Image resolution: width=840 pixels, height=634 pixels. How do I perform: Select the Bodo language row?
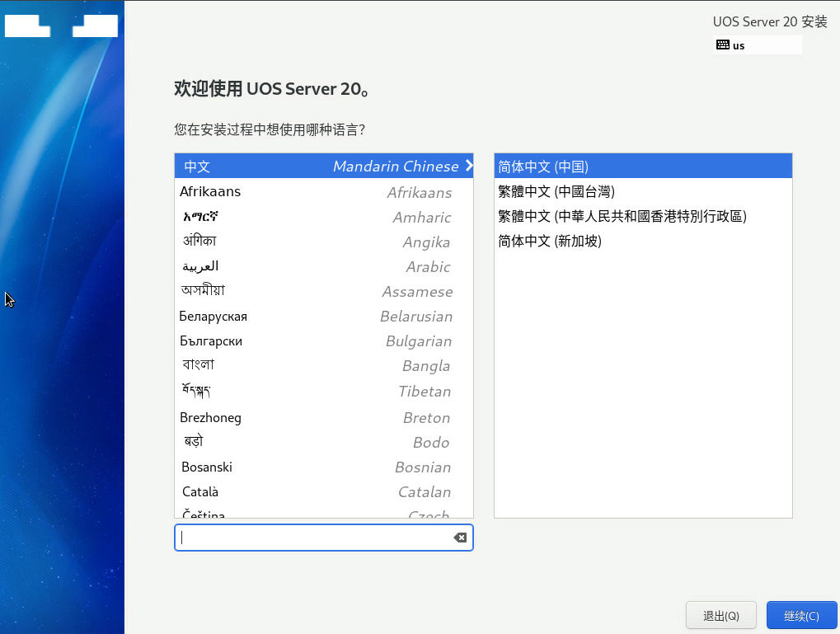(324, 442)
